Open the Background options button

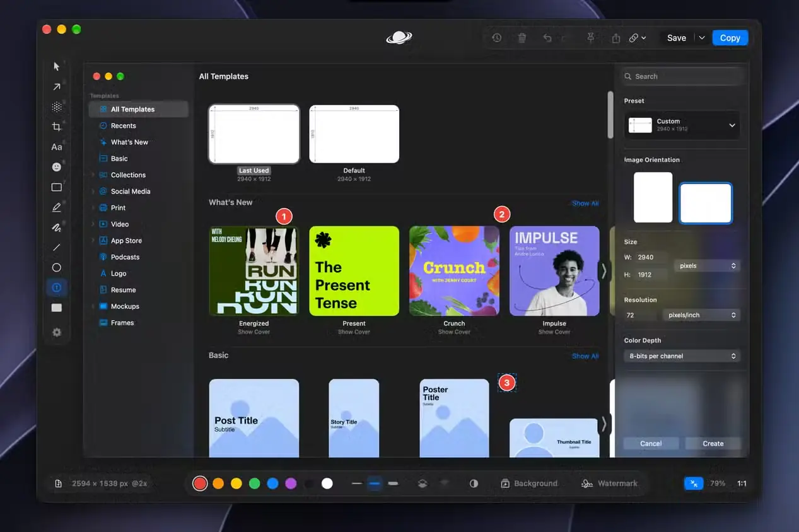pyautogui.click(x=529, y=483)
